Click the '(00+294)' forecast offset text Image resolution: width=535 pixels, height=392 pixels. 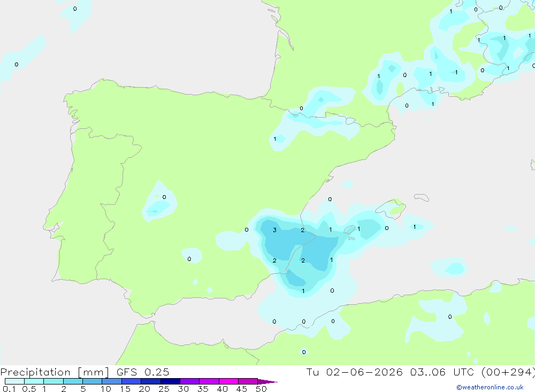[509, 372]
